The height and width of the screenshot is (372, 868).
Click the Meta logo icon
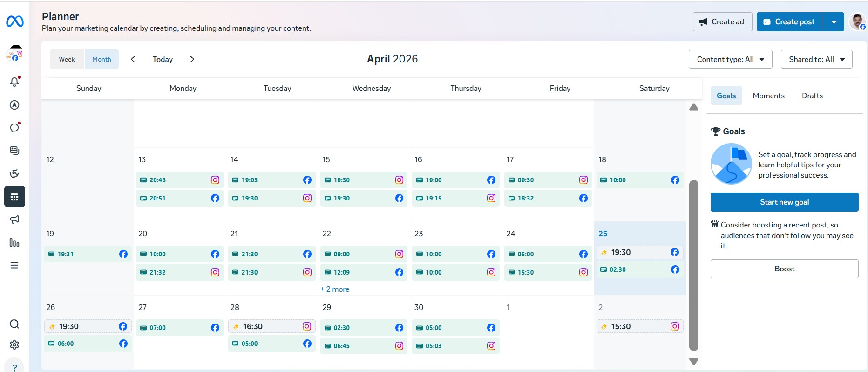15,21
